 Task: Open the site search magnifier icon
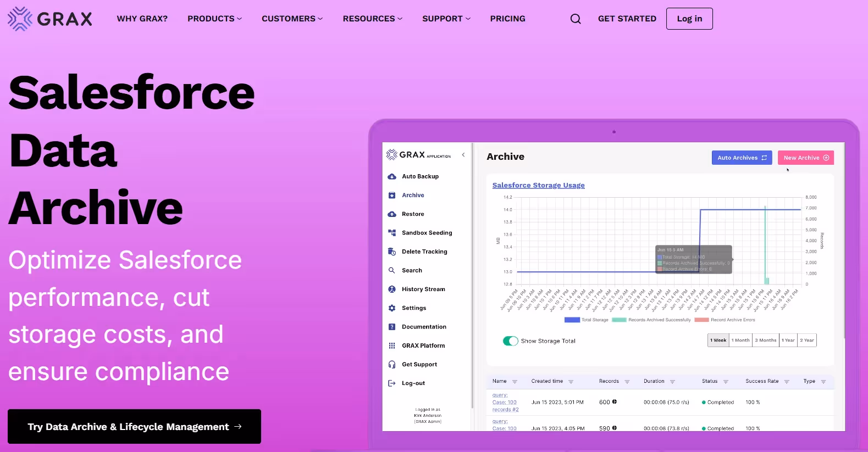pos(576,19)
